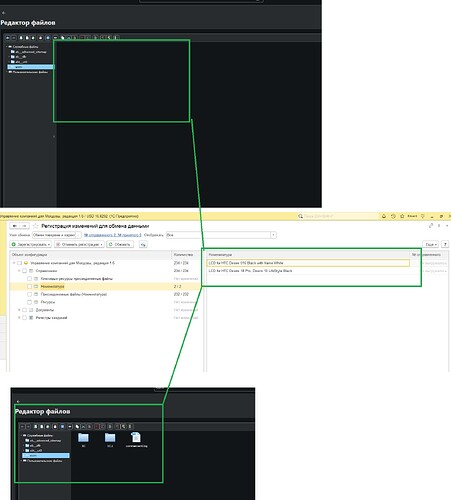451x500 pixels.
Task: Open the first folder thumbnail in bottom file editor
Action: coord(83,439)
